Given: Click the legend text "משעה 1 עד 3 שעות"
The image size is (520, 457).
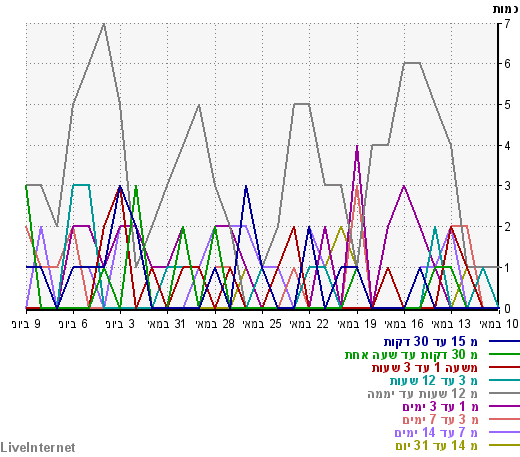Looking at the screenshot, I should click(425, 368).
